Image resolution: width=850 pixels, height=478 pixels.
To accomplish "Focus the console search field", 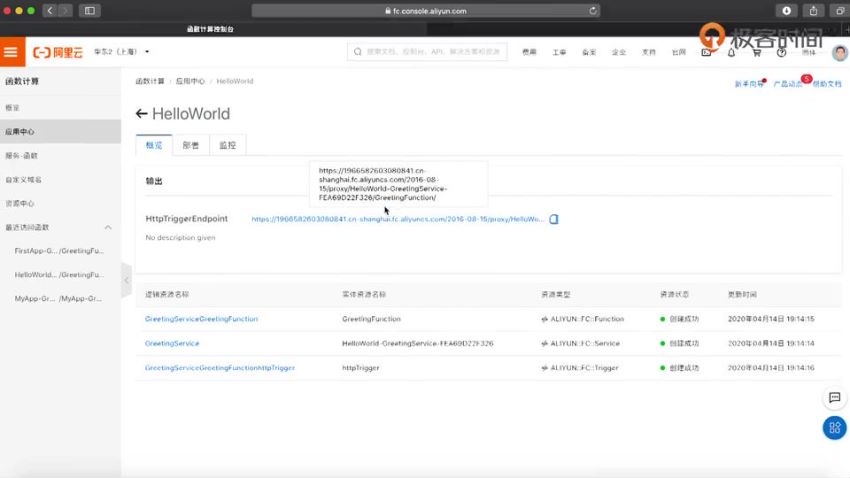I will 427,52.
